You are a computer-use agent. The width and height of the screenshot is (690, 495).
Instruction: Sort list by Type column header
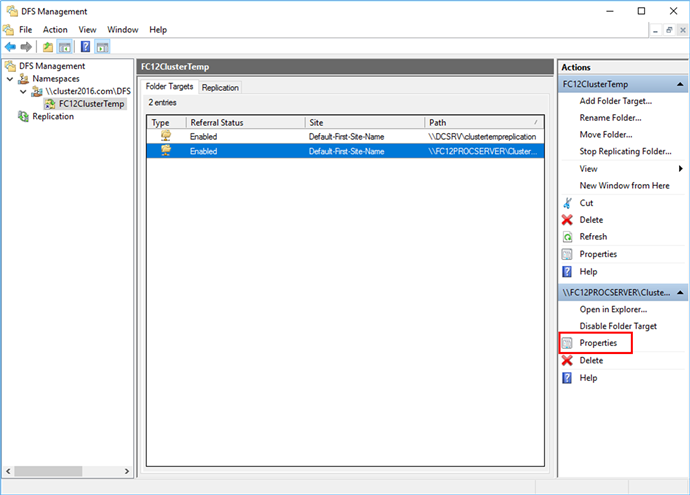click(x=167, y=123)
